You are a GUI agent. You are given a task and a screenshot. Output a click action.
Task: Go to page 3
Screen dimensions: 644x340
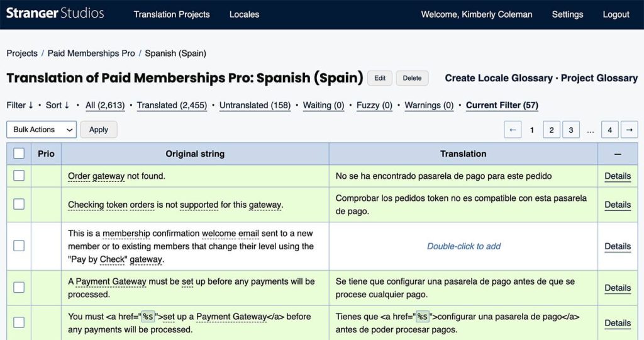click(x=571, y=130)
